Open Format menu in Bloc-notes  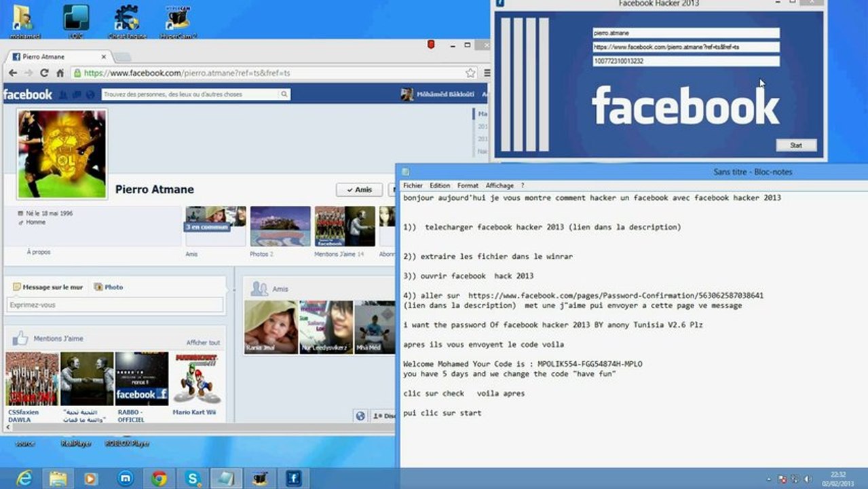(468, 185)
